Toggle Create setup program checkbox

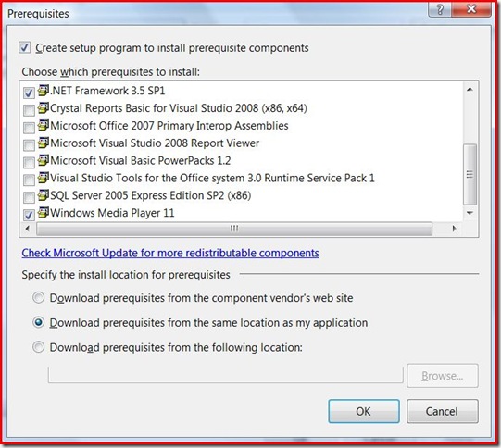pyautogui.click(x=25, y=47)
